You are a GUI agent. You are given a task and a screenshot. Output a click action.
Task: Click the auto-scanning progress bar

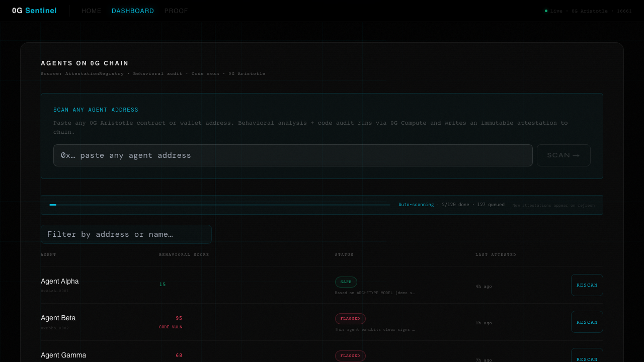220,205
